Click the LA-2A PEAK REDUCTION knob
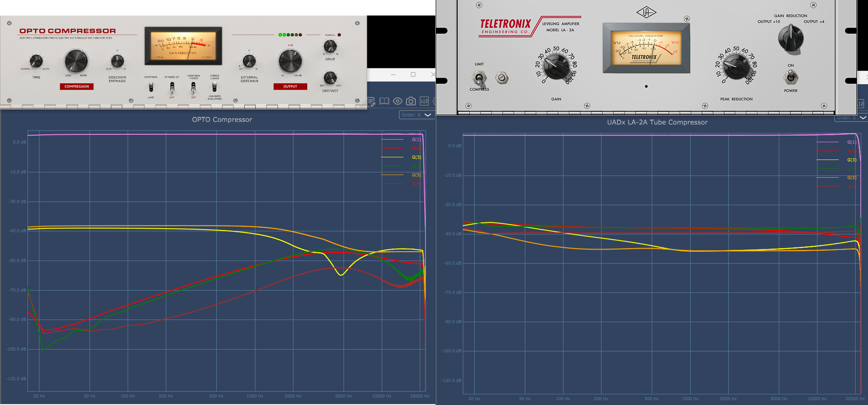This screenshot has height=405, width=868. coord(736,67)
